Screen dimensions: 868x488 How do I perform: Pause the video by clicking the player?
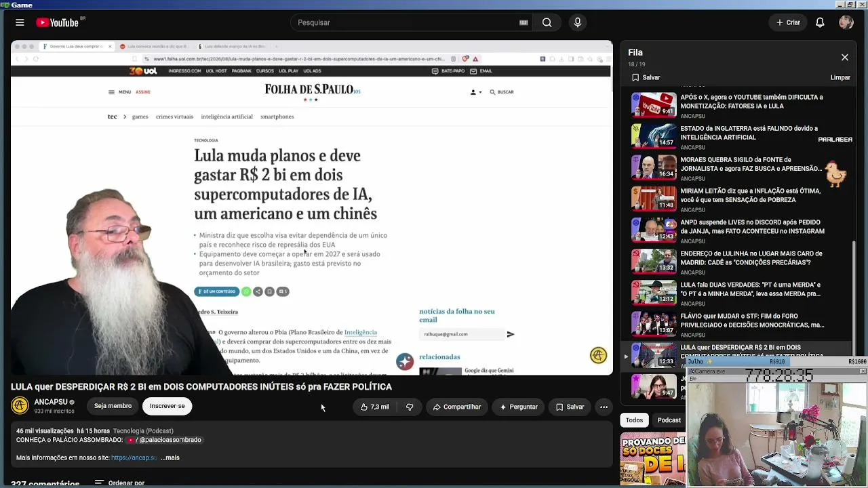point(312,208)
